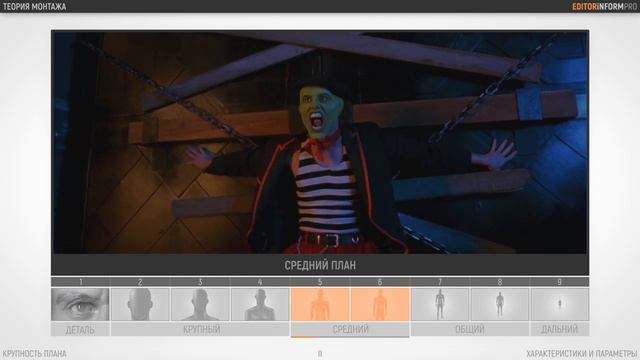The image size is (640, 360).
Task: Open the КРУПНЫЙ category tab
Action: coord(200,329)
